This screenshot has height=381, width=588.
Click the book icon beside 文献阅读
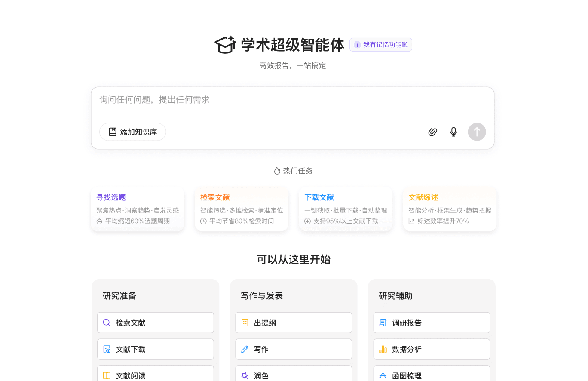[107, 375]
